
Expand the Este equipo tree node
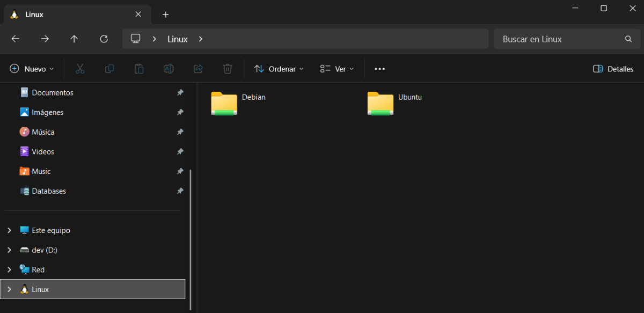tap(9, 230)
